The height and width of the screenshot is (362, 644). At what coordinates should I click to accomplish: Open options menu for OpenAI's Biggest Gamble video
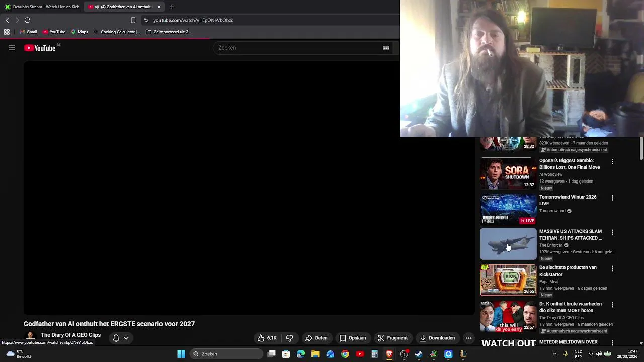(612, 162)
